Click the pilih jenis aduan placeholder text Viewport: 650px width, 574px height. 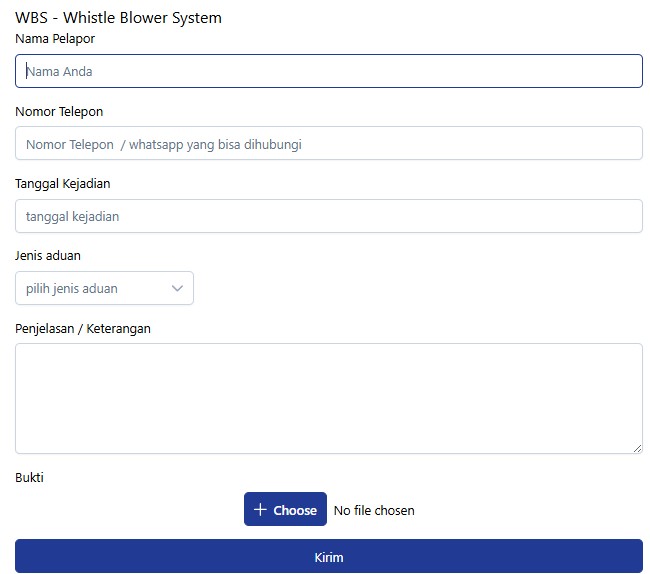click(72, 289)
